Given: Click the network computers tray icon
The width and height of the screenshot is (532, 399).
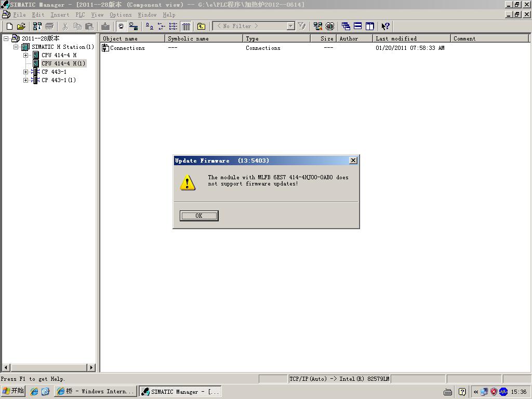Looking at the screenshot, I should tap(484, 392).
